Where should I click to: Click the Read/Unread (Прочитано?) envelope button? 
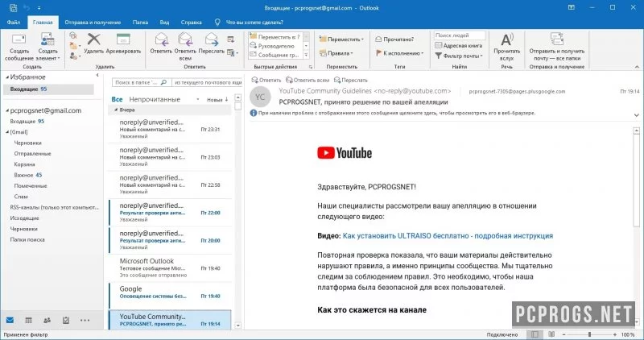394,39
